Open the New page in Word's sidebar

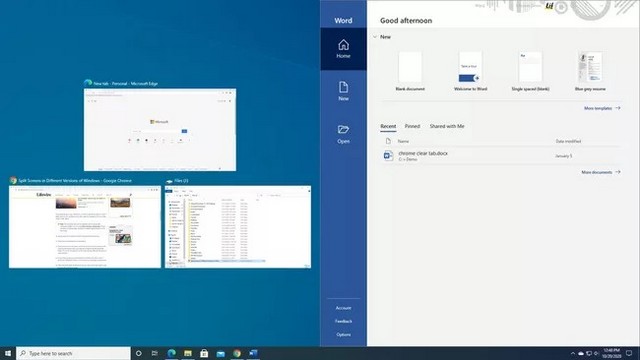(x=343, y=91)
